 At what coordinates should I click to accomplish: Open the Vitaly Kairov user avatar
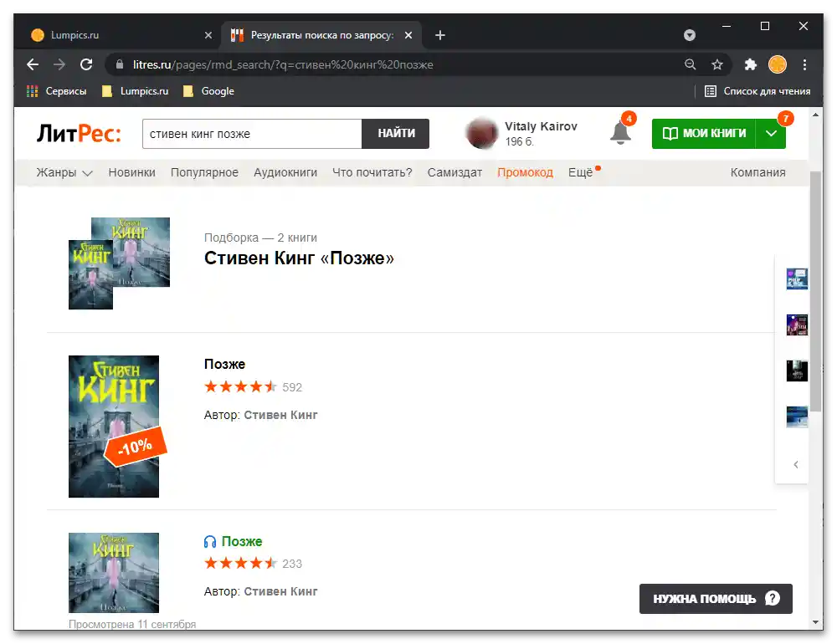click(x=481, y=133)
